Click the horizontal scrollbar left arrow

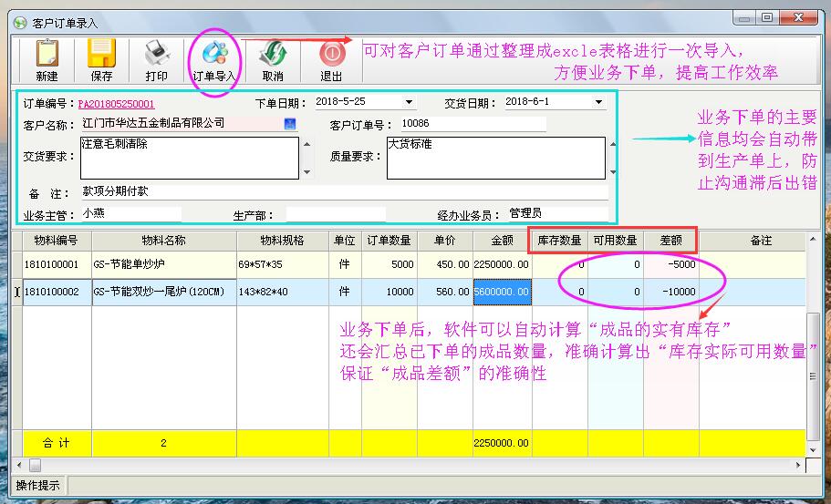coord(19,466)
